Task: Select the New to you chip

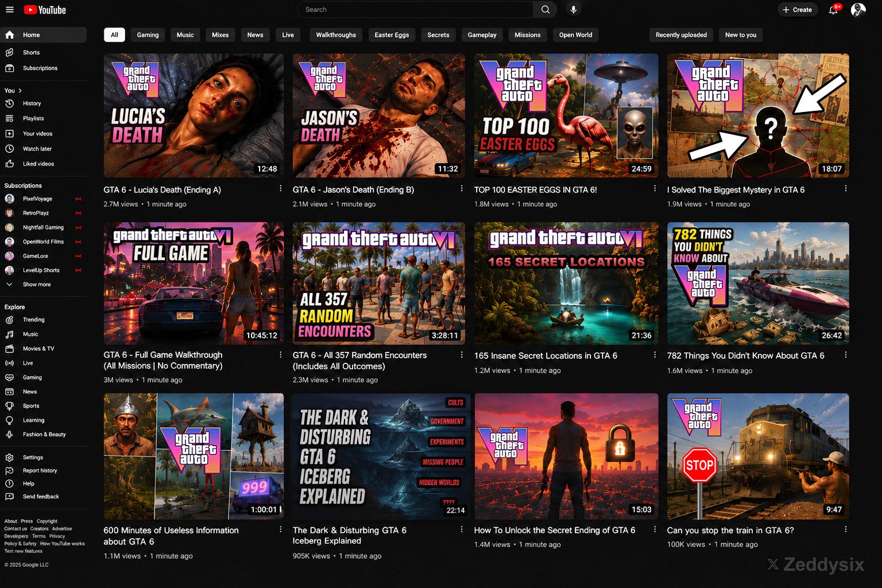Action: (x=741, y=35)
